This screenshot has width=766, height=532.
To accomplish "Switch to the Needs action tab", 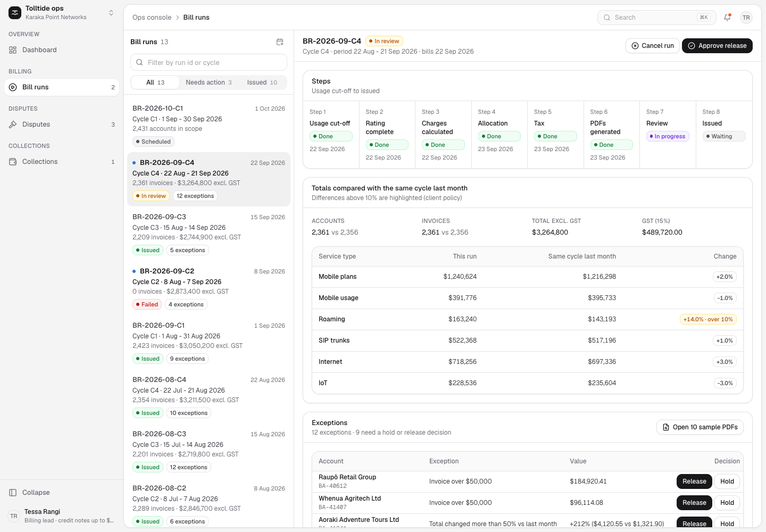I will point(209,82).
